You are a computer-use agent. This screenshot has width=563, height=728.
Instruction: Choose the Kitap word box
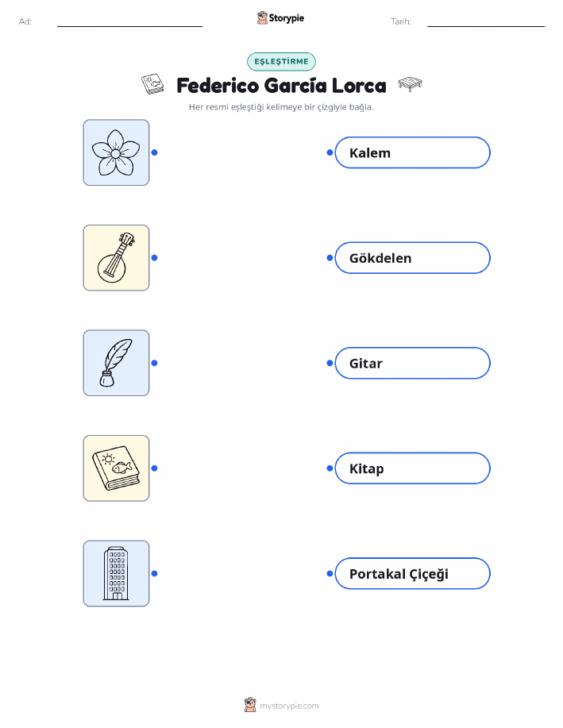coord(412,468)
